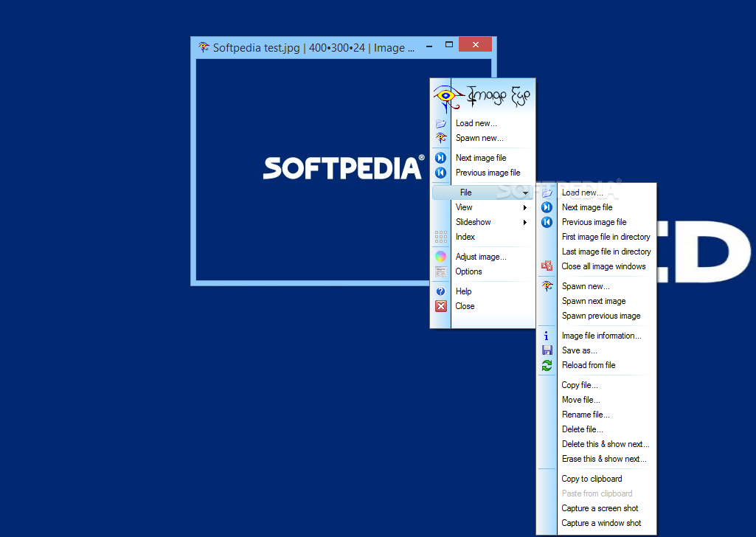Viewport: 756px width, 537px height.
Task: Click the red X Close icon in menu
Action: tap(440, 306)
